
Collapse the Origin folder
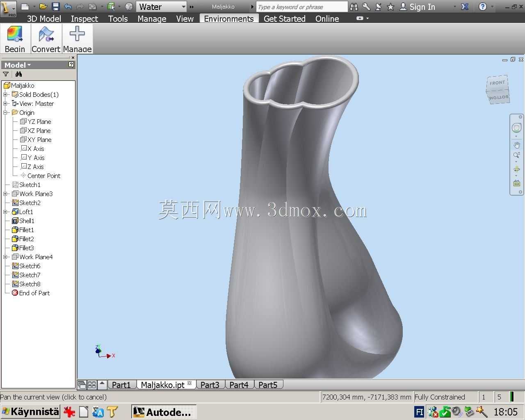[5, 112]
